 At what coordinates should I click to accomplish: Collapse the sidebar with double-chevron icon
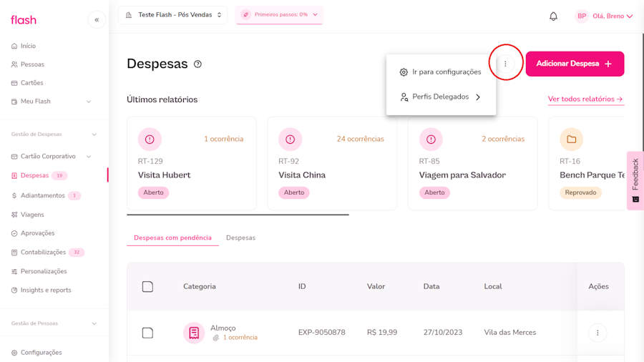[97, 20]
